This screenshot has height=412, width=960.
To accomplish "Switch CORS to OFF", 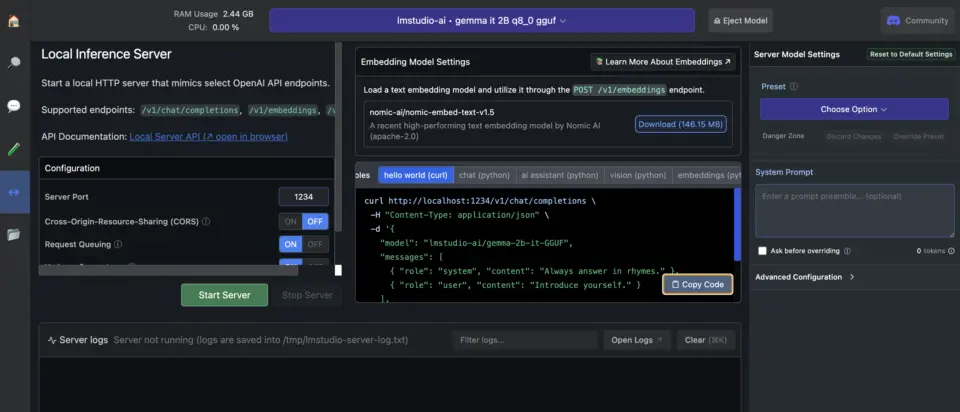I will pos(315,222).
